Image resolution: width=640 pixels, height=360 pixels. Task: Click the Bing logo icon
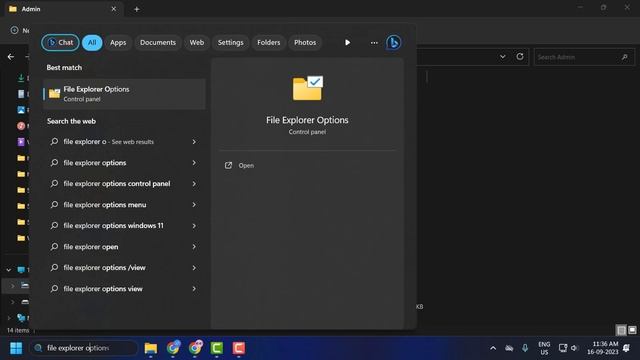(393, 42)
